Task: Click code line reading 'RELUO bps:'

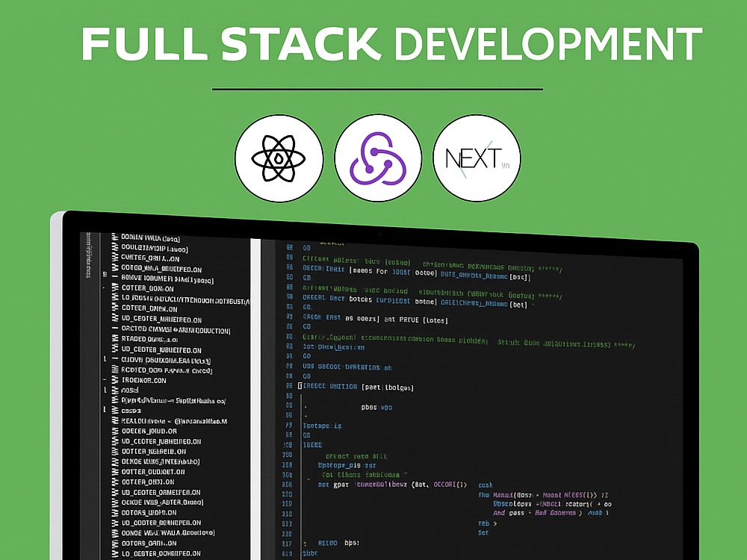Action: [338, 543]
